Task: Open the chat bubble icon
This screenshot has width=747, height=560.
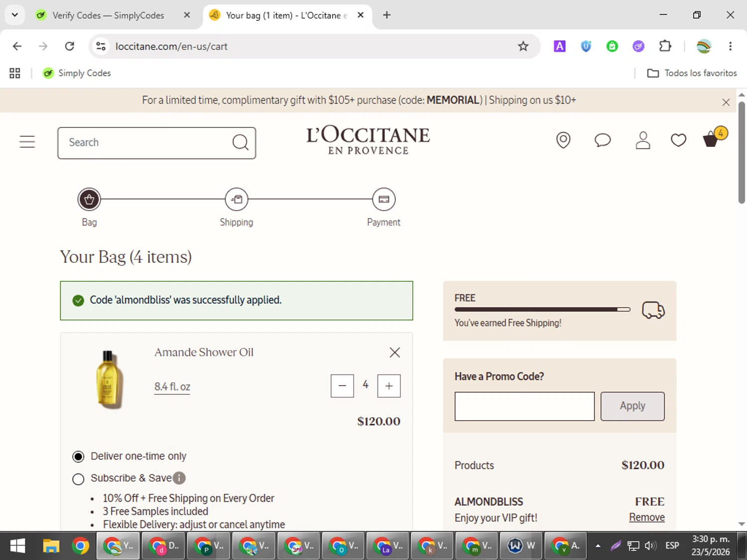Action: point(603,140)
